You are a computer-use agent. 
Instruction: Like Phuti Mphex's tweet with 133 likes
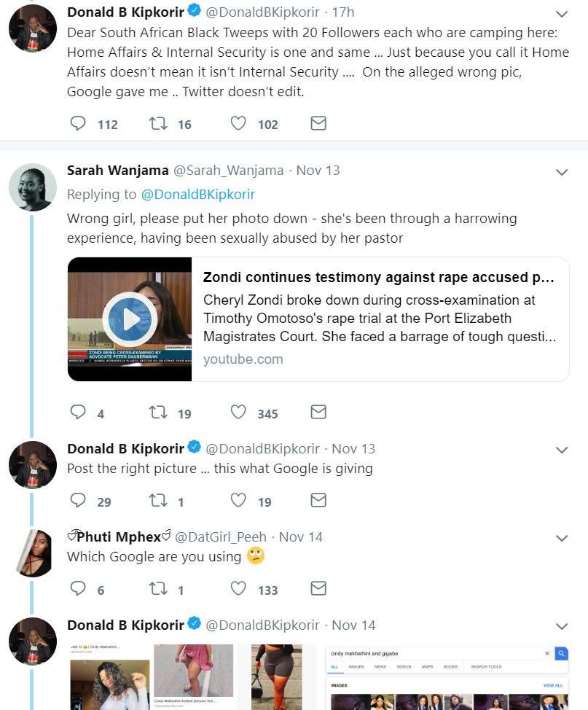(238, 589)
